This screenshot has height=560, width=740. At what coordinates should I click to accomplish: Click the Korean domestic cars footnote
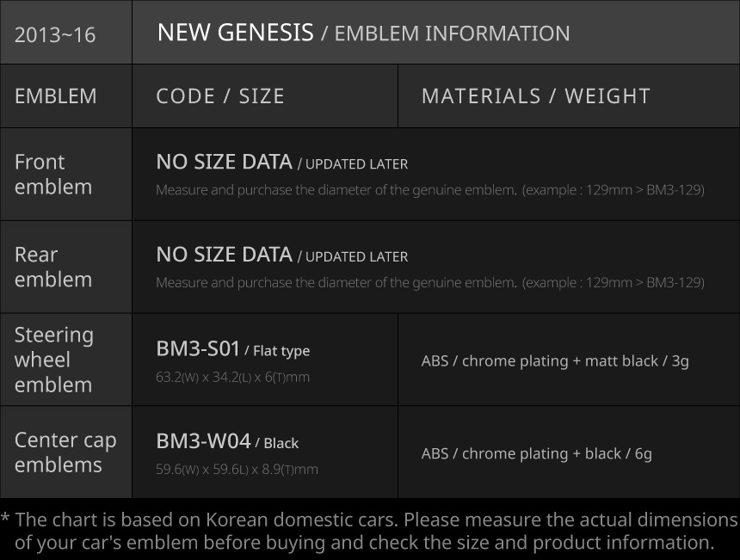coord(370,531)
